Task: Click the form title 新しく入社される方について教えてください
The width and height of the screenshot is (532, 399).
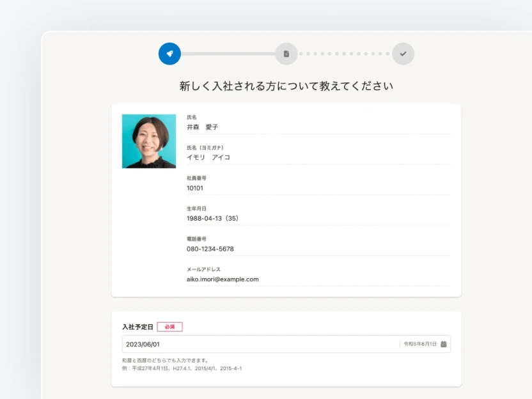Action: 286,84
